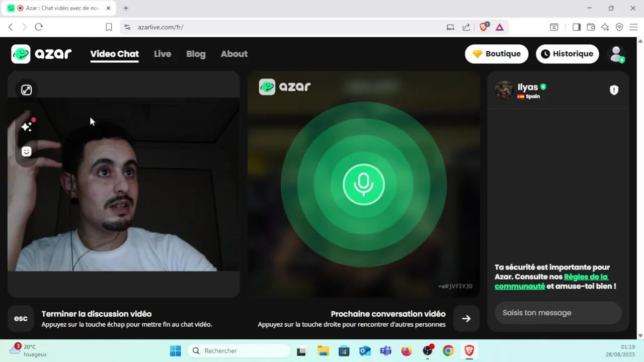Follow the Règles de la communauté link
This screenshot has width=644, height=362.
(551, 281)
